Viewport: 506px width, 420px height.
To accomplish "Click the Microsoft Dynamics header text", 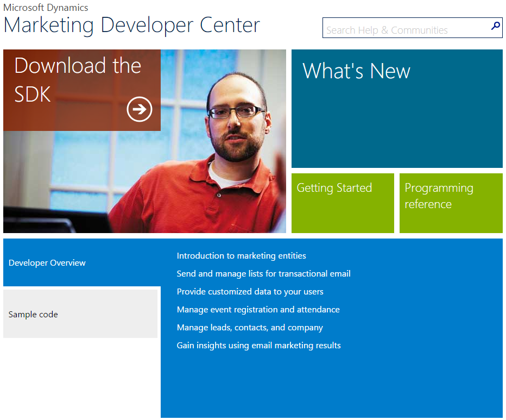I will pyautogui.click(x=46, y=8).
